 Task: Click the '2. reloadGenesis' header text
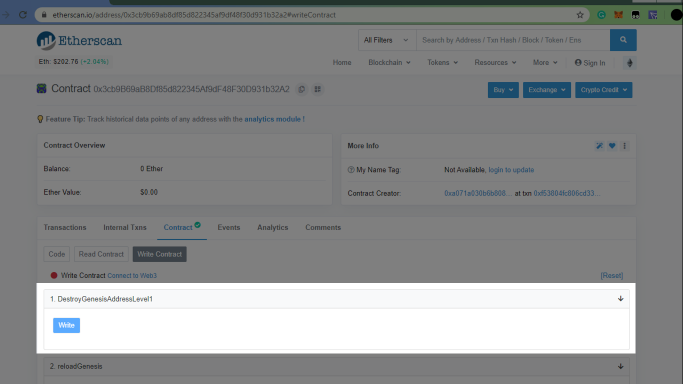point(76,366)
